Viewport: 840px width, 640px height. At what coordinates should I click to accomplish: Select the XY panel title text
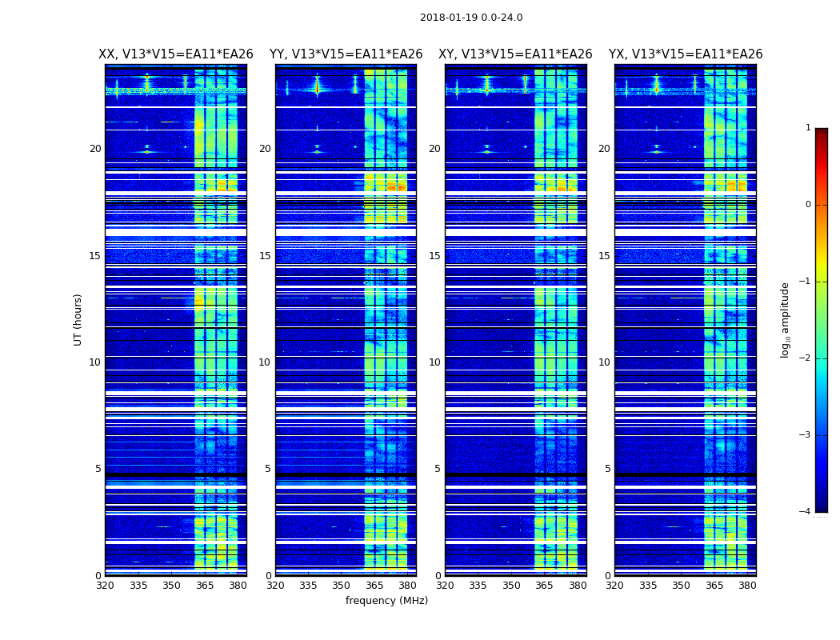(515, 54)
